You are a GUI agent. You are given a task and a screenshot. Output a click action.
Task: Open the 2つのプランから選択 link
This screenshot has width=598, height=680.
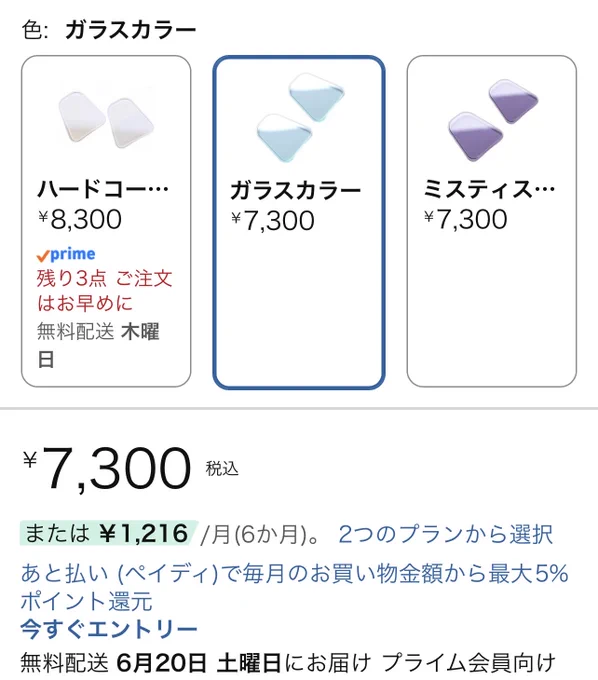(445, 534)
